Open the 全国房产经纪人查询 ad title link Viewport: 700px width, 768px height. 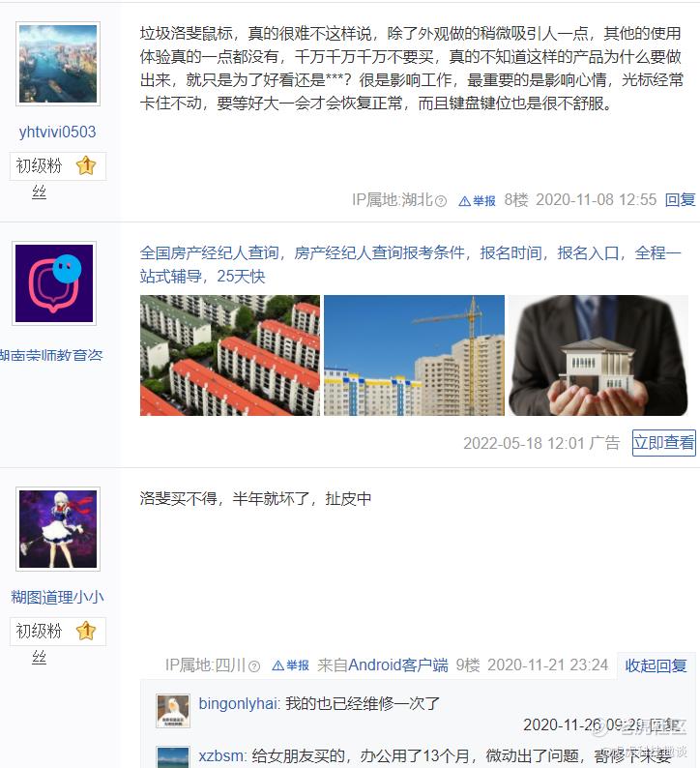pyautogui.click(x=410, y=264)
